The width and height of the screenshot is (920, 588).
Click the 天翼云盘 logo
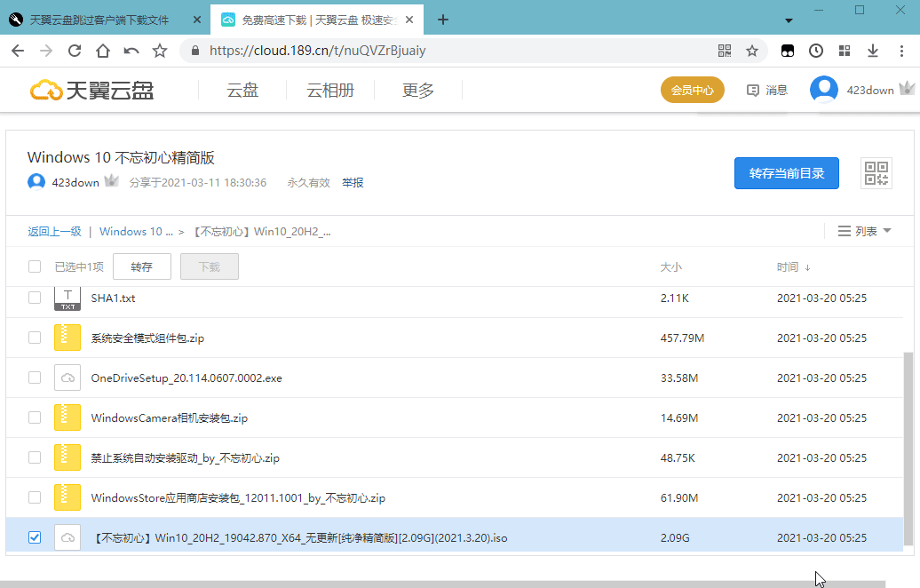92,91
